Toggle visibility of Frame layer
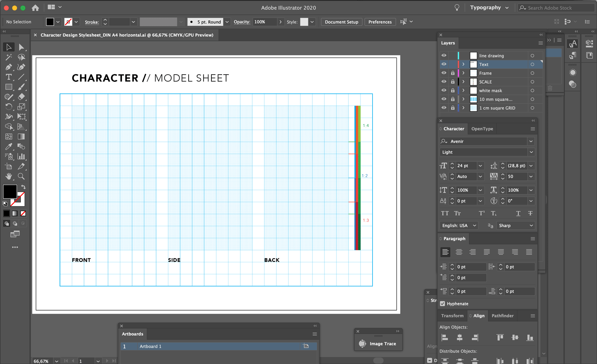 coord(444,73)
